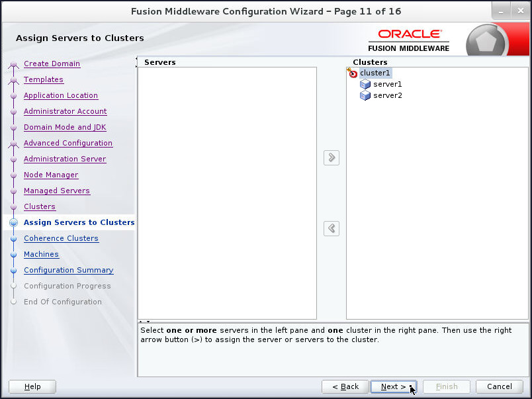Click the Back button

pyautogui.click(x=345, y=386)
